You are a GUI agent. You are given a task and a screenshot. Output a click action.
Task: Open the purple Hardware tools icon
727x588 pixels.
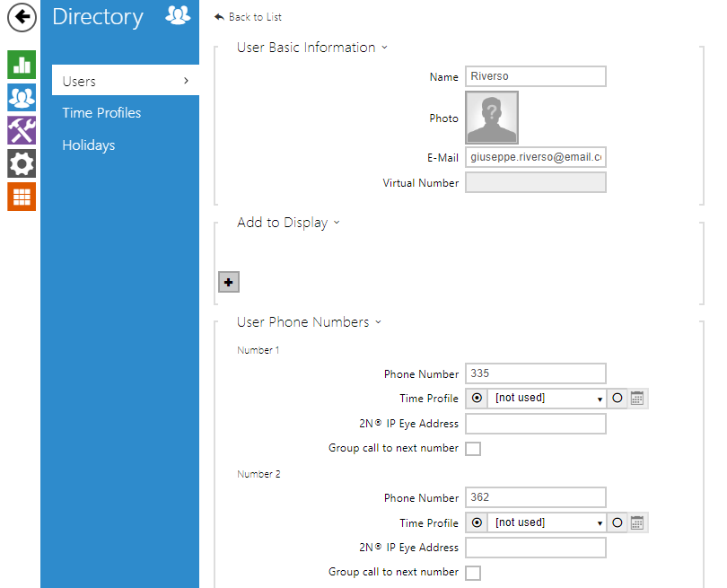click(21, 130)
